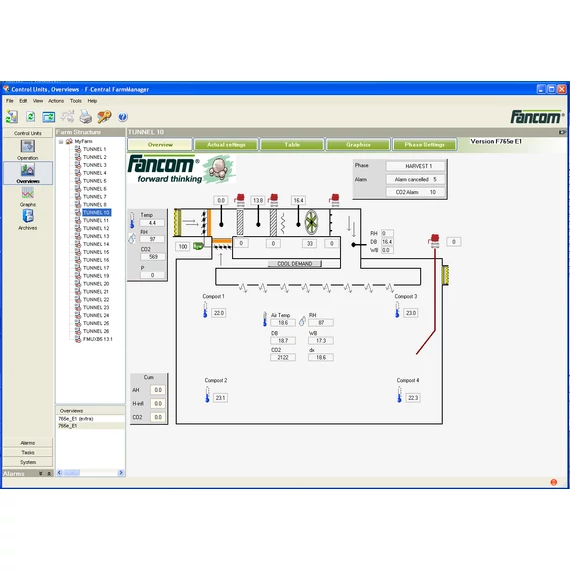This screenshot has height=570, width=570.
Task: Open the Graphs sidebar icon
Action: click(28, 193)
